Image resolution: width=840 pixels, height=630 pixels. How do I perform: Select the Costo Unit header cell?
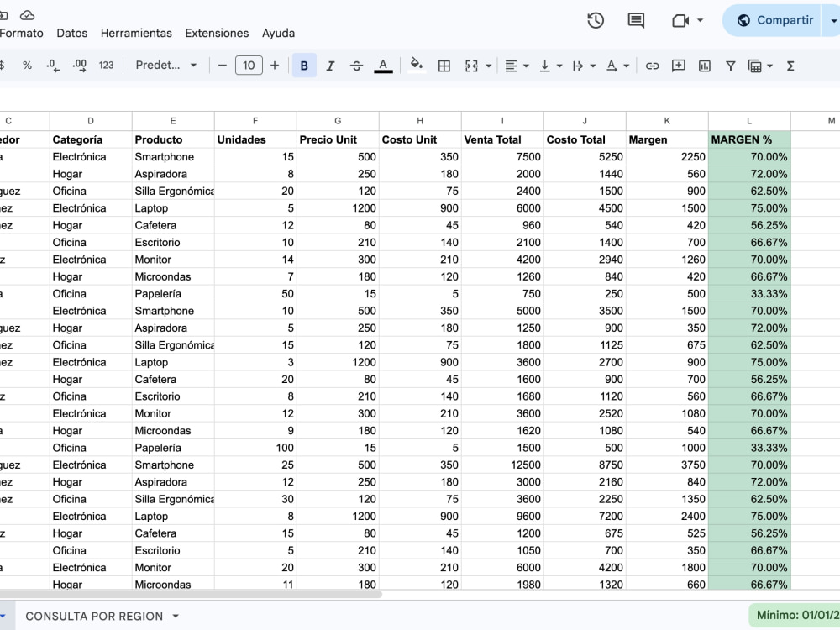[420, 139]
